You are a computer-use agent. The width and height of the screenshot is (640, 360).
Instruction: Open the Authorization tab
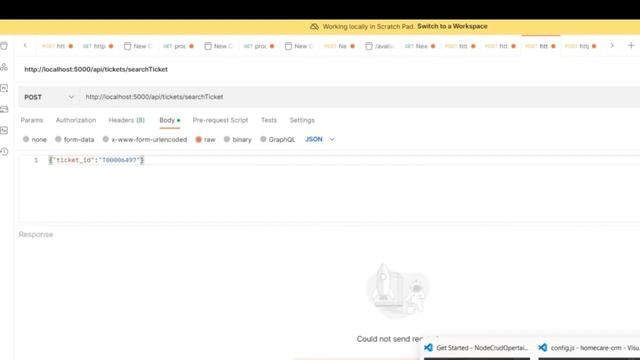click(x=76, y=120)
